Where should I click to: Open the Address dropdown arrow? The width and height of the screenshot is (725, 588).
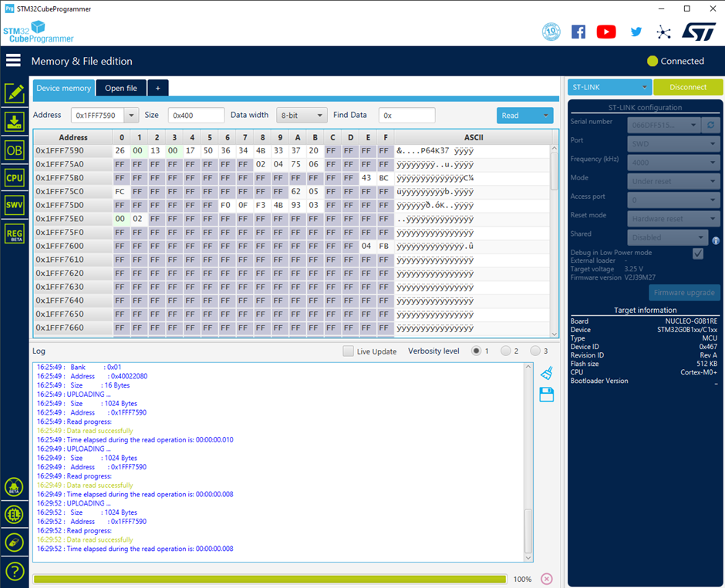tap(131, 116)
